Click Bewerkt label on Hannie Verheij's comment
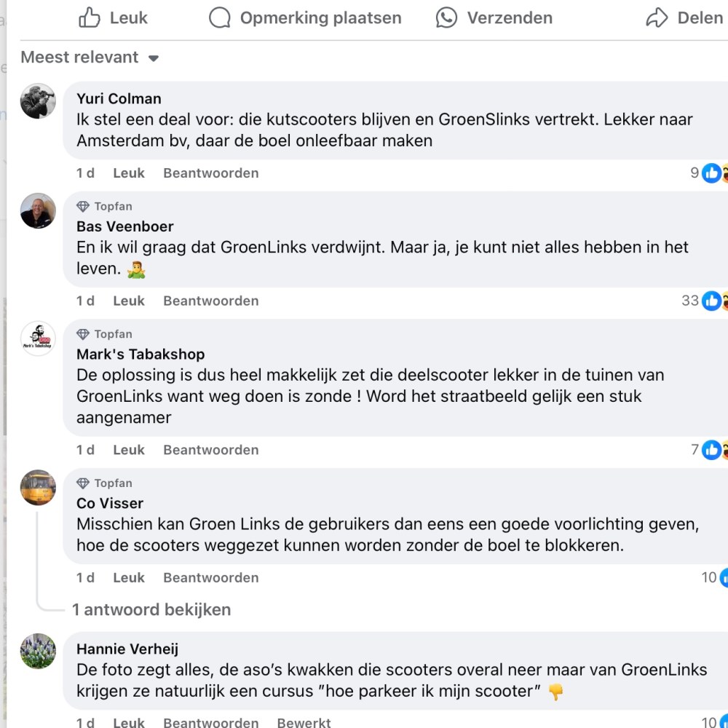Screen dimensions: 728x728 coord(304,722)
